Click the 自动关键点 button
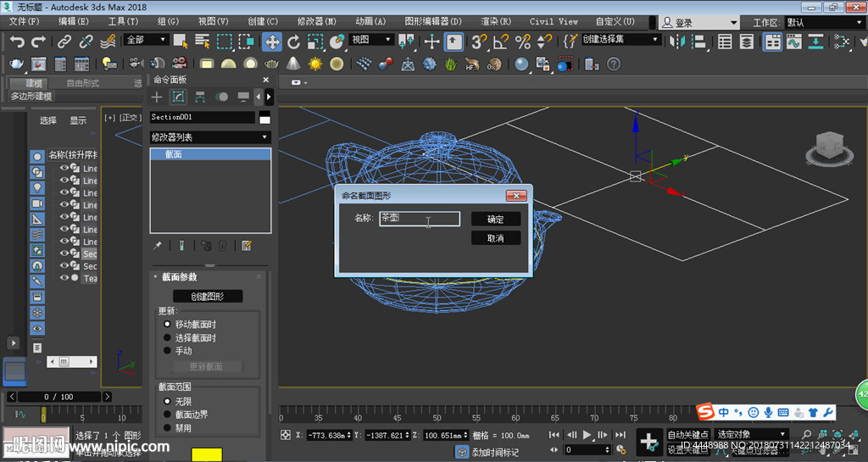Image resolution: width=868 pixels, height=462 pixels. (687, 434)
